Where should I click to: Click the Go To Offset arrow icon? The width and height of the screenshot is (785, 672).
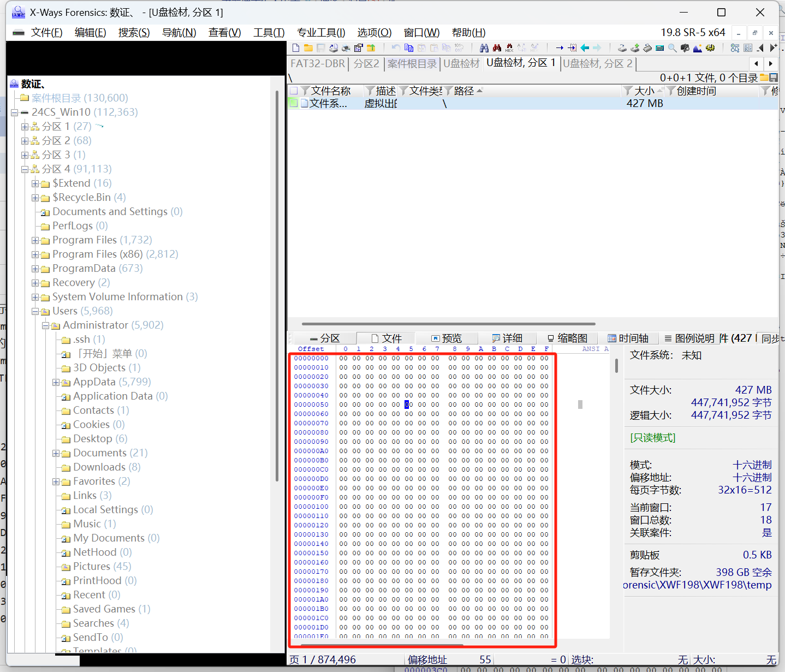point(559,48)
